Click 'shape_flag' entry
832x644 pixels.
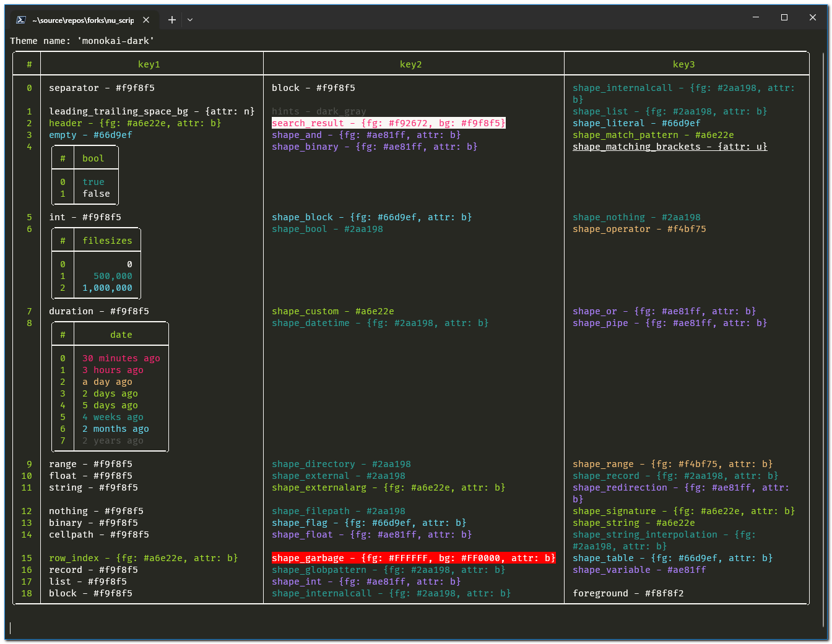(x=369, y=523)
